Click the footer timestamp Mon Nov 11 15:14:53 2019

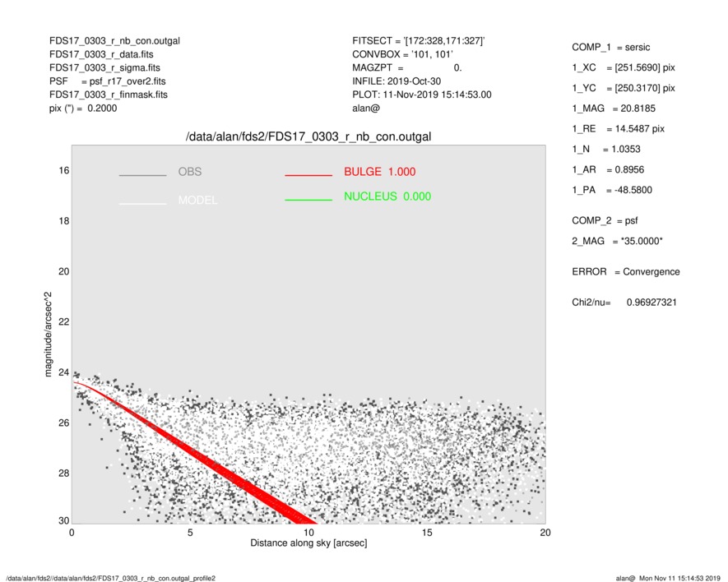(679, 578)
